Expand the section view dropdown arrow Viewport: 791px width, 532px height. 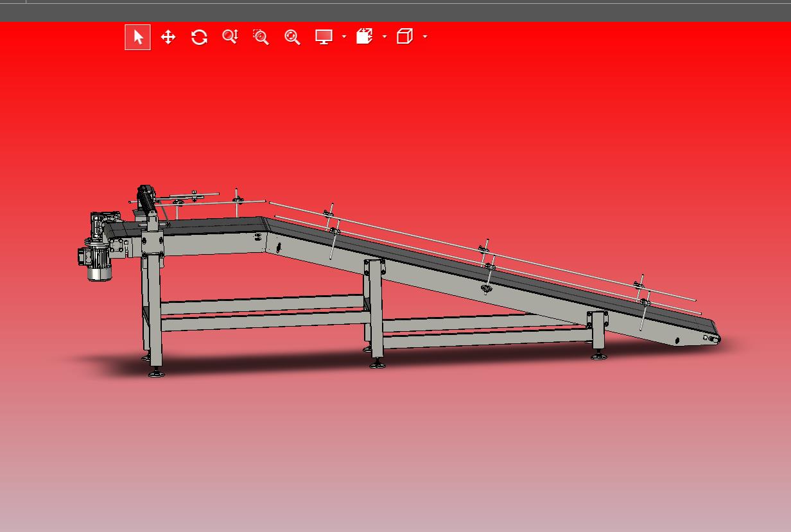(385, 37)
